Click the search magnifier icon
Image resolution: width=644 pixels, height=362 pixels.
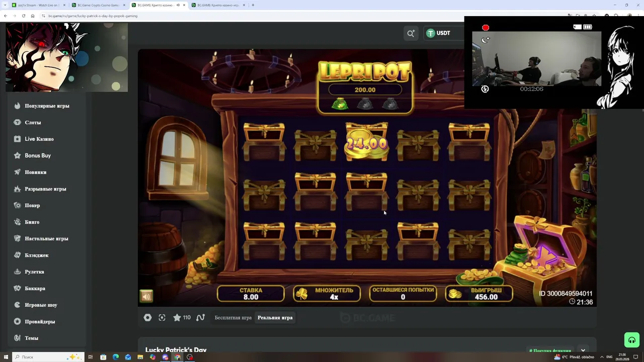click(411, 33)
